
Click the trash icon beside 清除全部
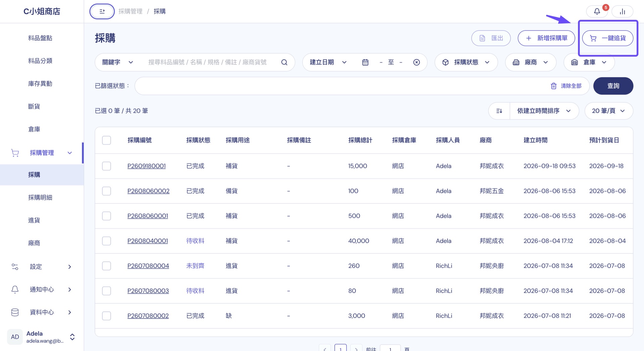(554, 86)
